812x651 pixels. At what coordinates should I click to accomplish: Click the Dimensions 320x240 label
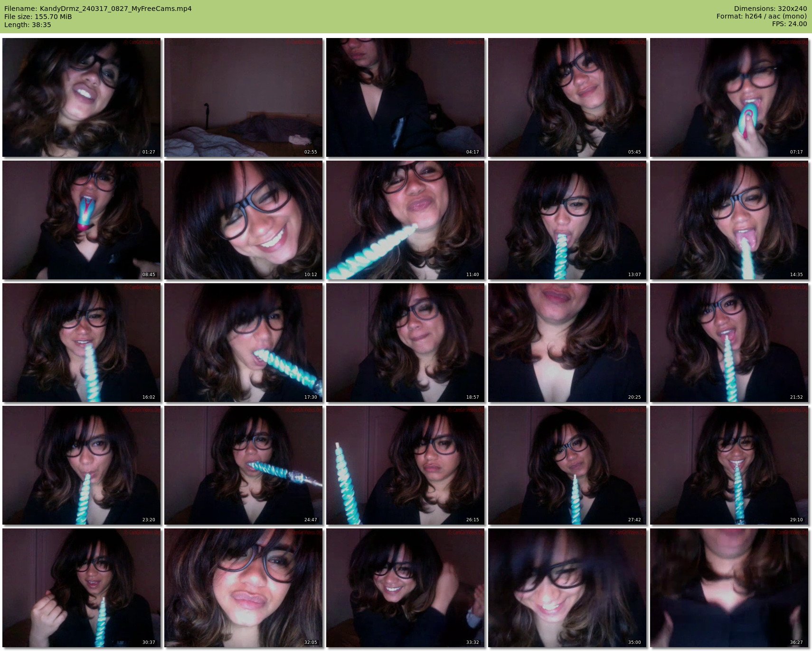(770, 9)
